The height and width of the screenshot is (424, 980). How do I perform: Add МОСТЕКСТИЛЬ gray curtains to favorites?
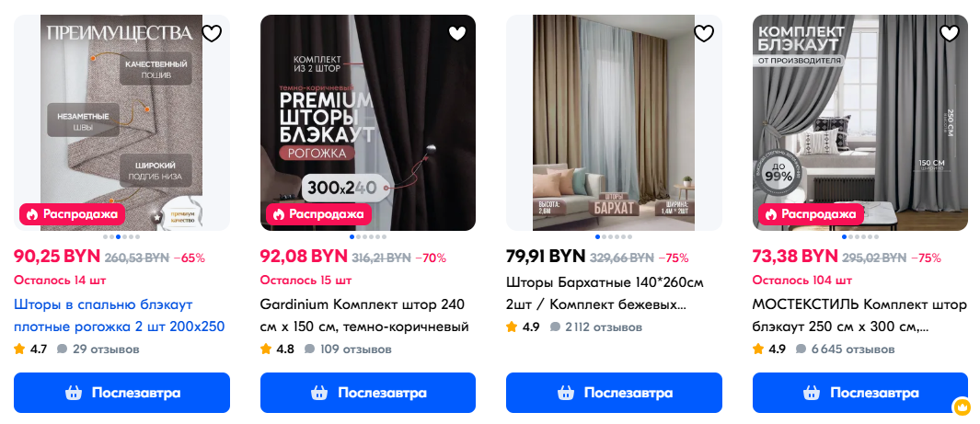[x=950, y=33]
